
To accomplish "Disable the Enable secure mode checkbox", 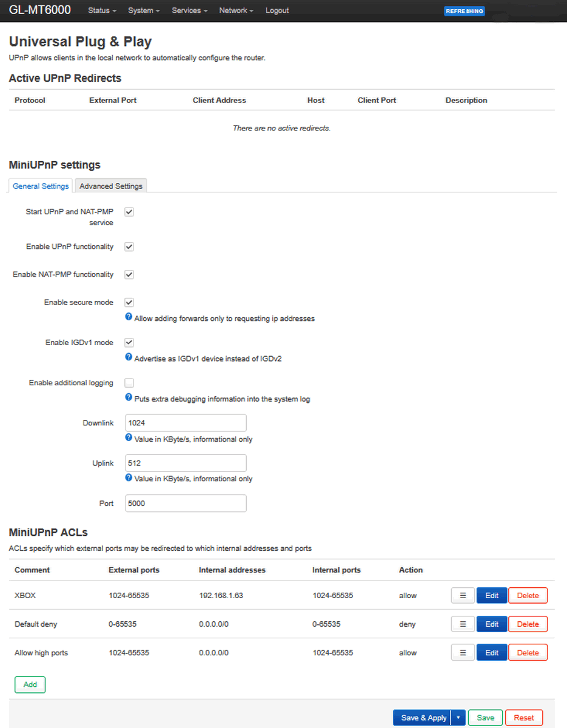I will 129,303.
